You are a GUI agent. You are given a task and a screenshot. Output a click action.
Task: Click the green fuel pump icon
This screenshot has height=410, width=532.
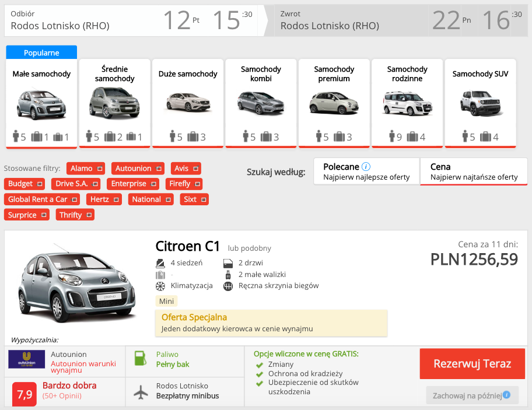(140, 359)
